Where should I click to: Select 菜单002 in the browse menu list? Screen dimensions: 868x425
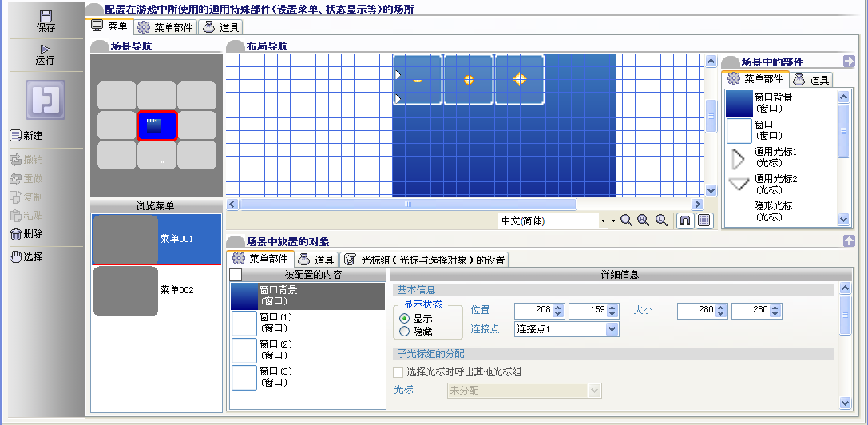[x=157, y=290]
